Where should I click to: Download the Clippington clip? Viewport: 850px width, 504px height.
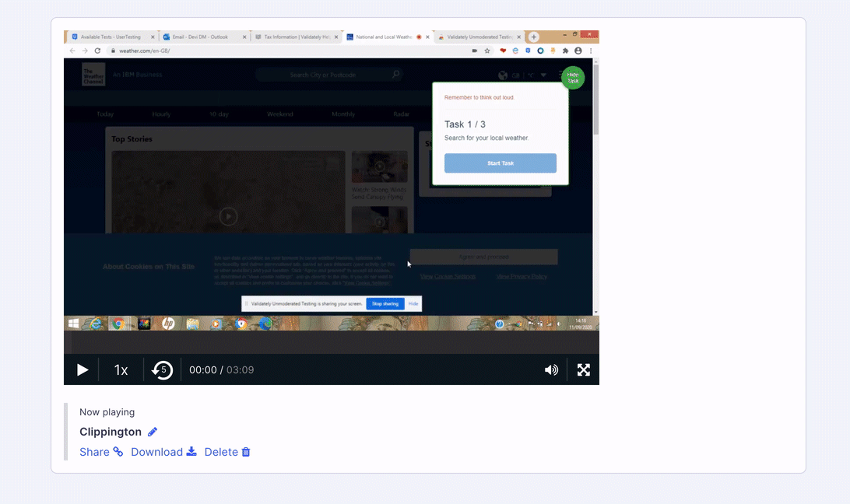click(163, 452)
